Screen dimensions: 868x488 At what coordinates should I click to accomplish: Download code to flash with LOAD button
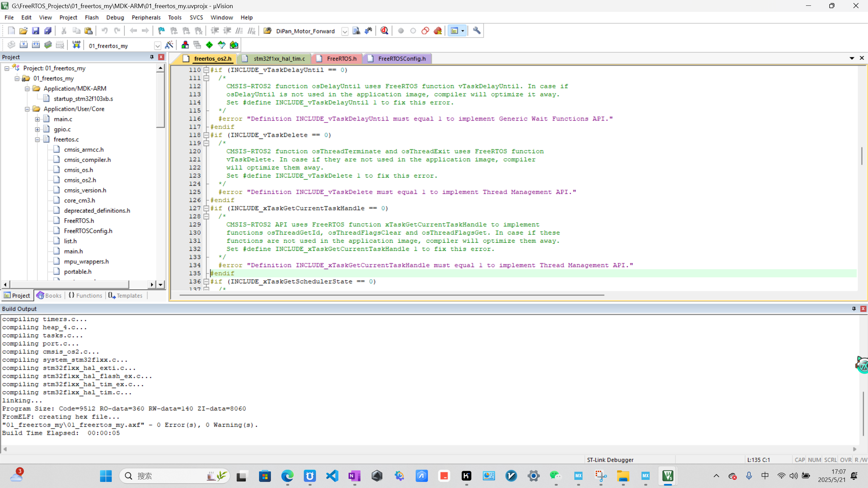point(76,44)
